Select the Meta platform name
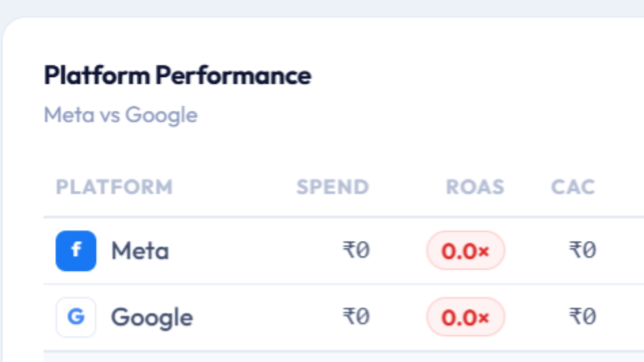Viewport: 644px width, 362px height. 140,251
